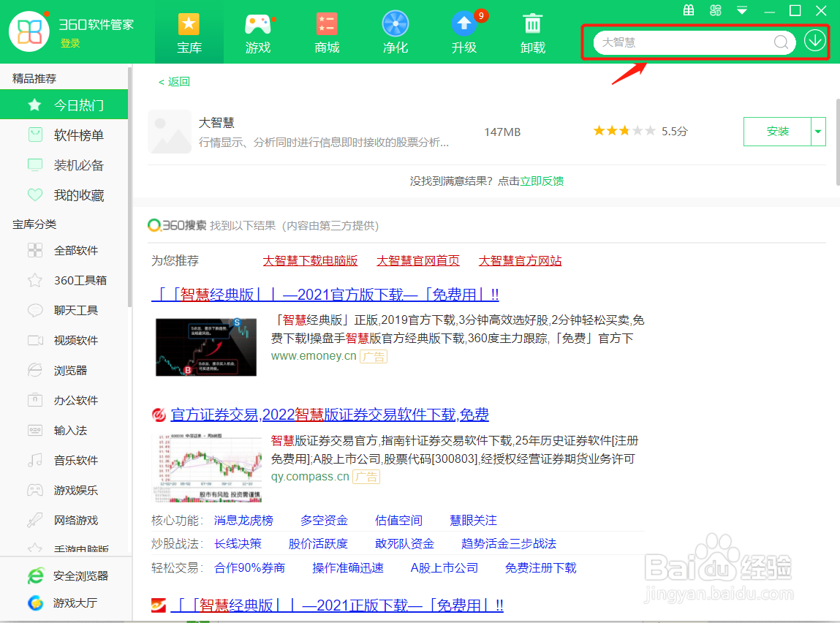Click the 游戏娱乐 gamepad icon

pyautogui.click(x=35, y=490)
